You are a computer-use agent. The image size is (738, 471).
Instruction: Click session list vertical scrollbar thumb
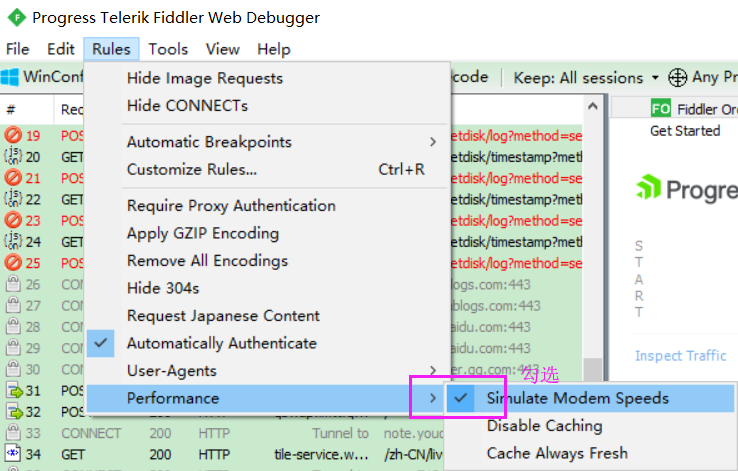tap(593, 369)
